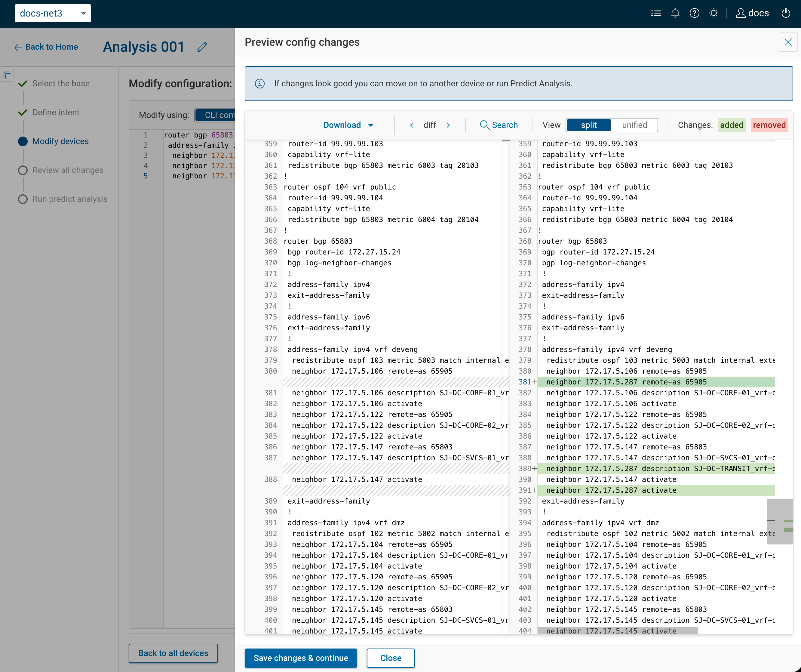Go Back to Home
The image size is (801, 672).
point(46,47)
